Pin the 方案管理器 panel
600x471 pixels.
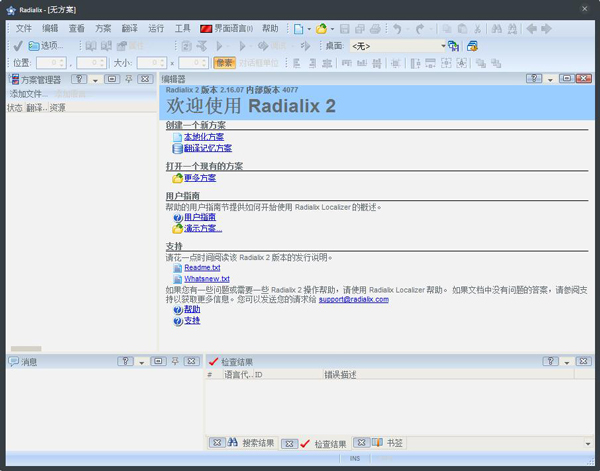click(x=129, y=79)
